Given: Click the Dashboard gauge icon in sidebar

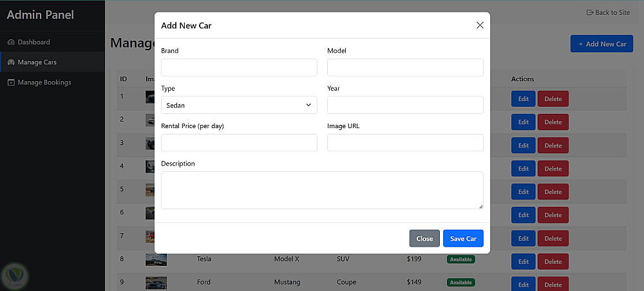Looking at the screenshot, I should click(11, 42).
